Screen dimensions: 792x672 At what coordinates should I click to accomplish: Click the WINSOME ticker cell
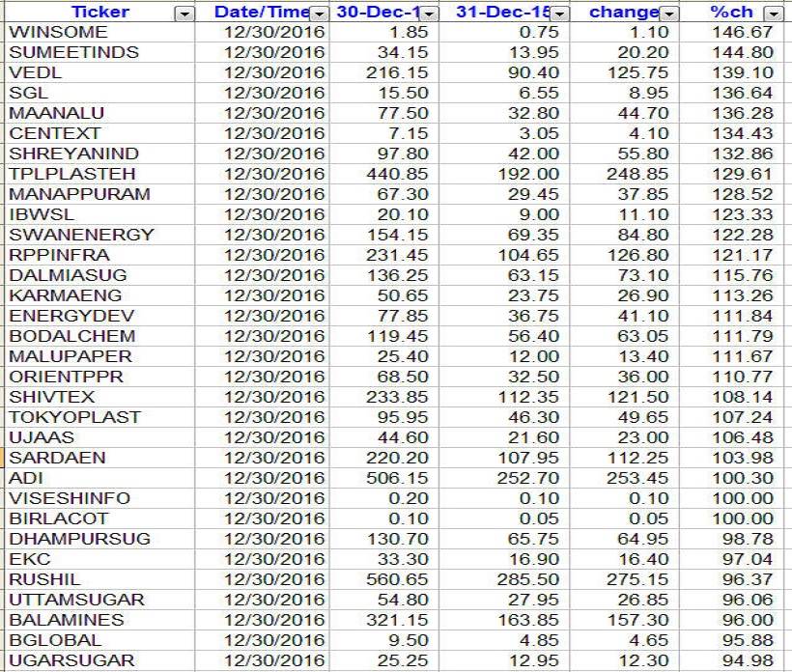tap(99, 32)
